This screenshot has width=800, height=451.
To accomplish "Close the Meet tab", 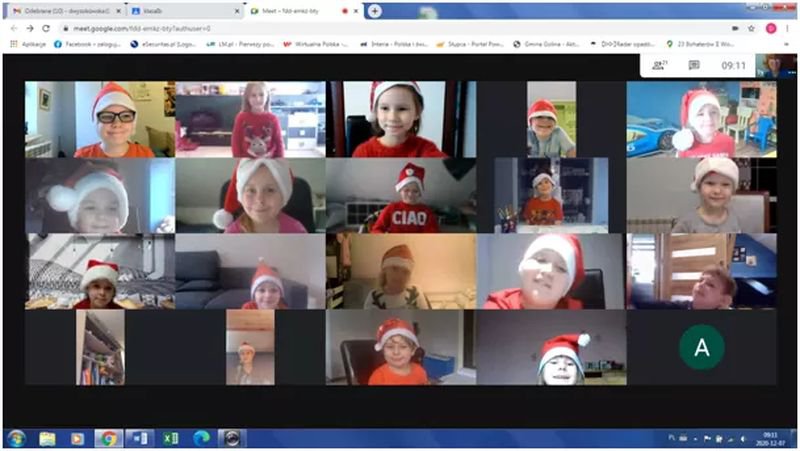I will (356, 11).
